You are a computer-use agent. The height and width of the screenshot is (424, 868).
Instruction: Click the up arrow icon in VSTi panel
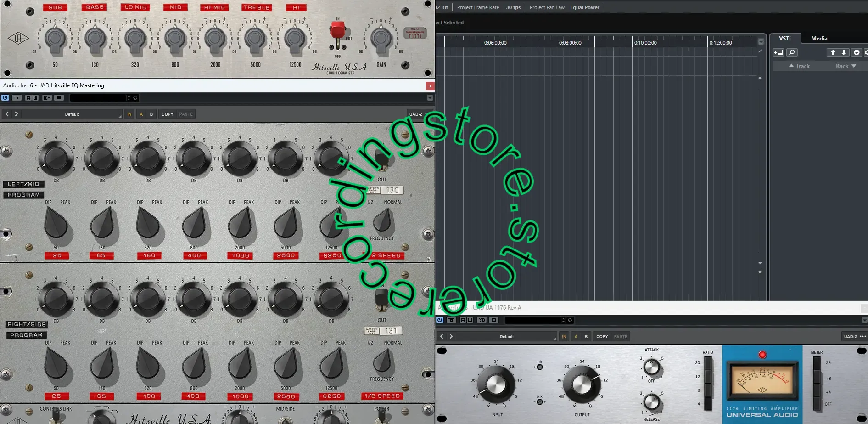tap(833, 52)
